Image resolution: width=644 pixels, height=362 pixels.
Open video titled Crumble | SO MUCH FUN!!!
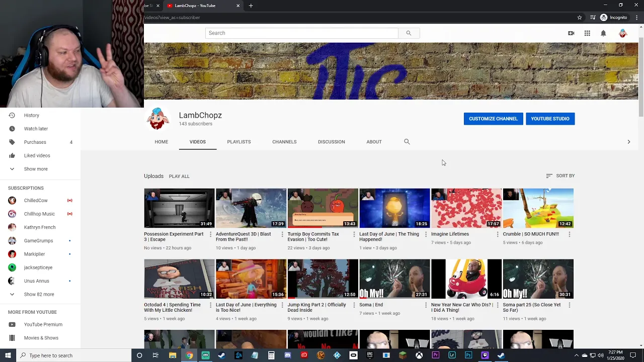coord(531,234)
